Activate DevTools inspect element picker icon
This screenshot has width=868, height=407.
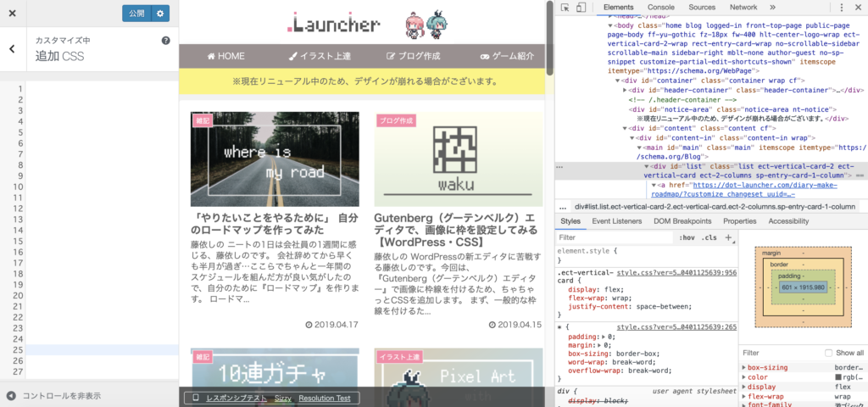tap(565, 7)
